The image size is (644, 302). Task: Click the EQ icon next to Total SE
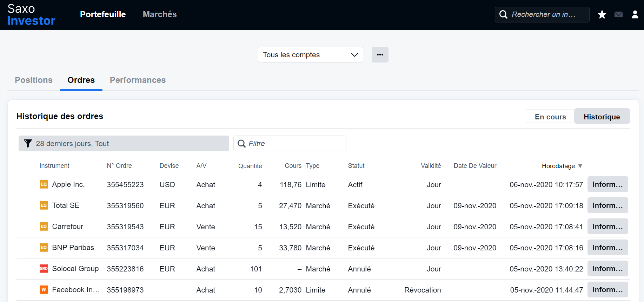pos(44,205)
